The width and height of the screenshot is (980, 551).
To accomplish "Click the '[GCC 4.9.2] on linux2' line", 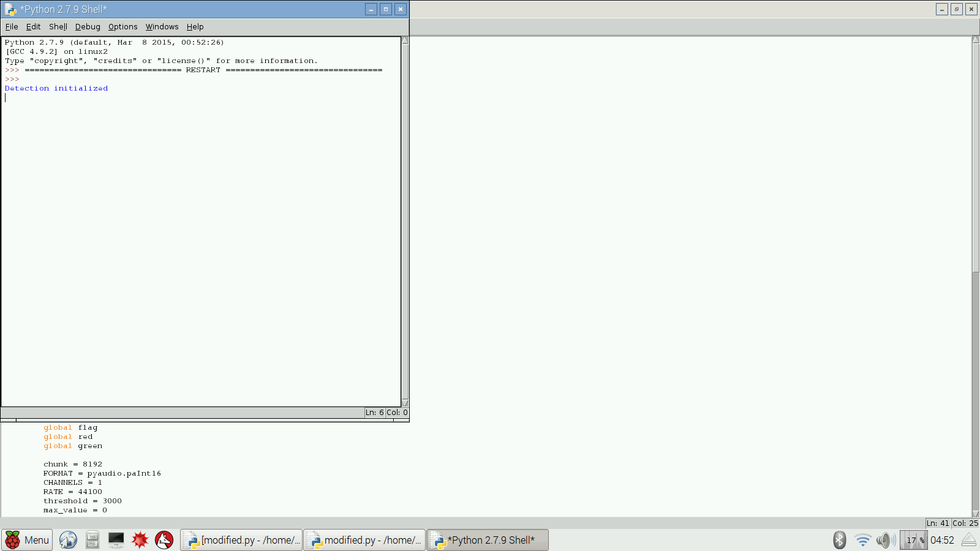I will (56, 51).
